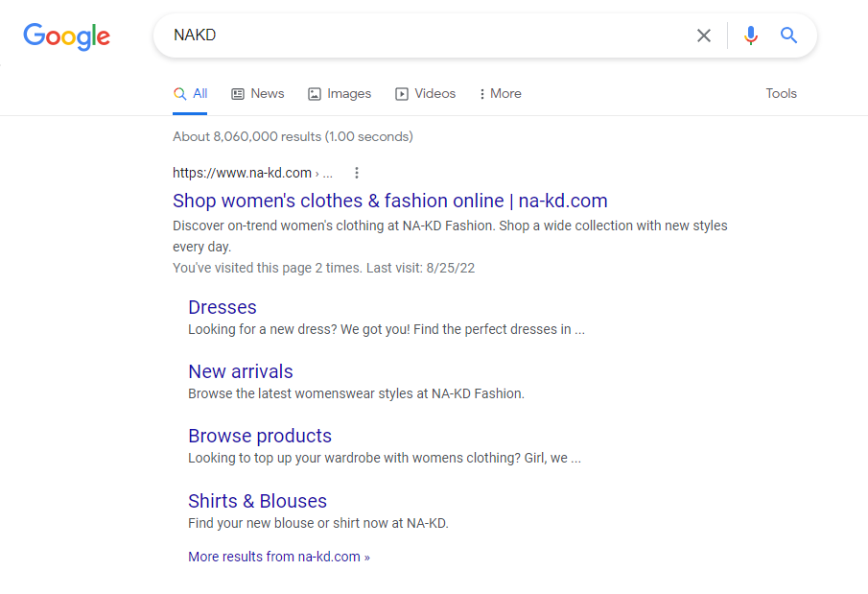Clear the search box with X icon
868x594 pixels.
point(704,36)
